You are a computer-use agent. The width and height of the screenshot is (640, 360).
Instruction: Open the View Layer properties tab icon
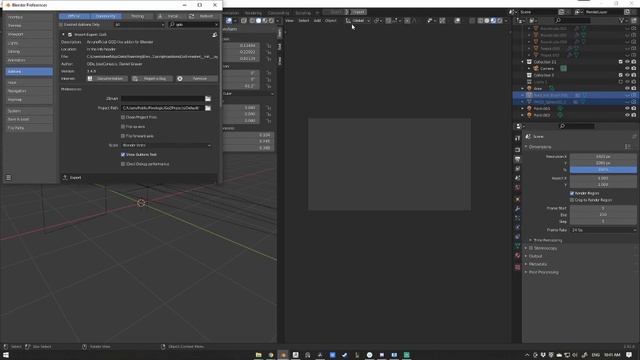click(x=518, y=169)
